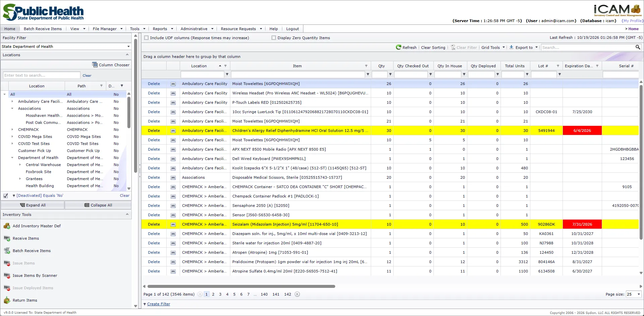Click the search magnifier icon

638,47
